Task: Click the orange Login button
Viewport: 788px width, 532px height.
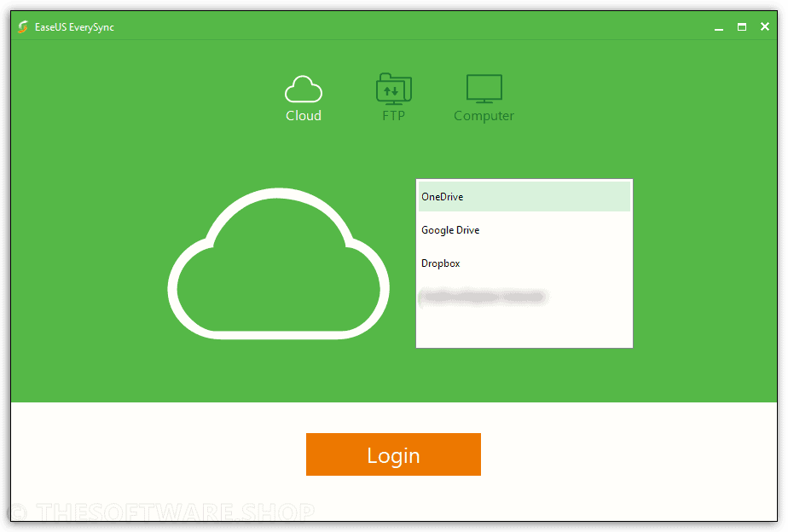Action: [x=393, y=454]
